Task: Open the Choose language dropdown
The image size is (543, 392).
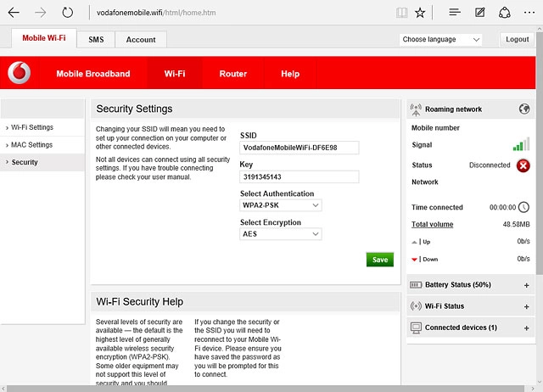Action: click(x=440, y=40)
